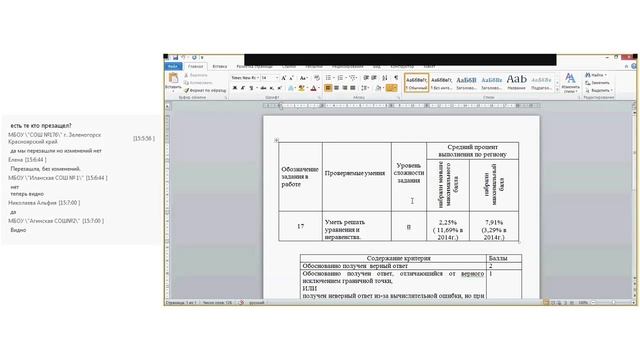This screenshot has width=640, height=360.
Task: Center the text
Action: (336, 88)
